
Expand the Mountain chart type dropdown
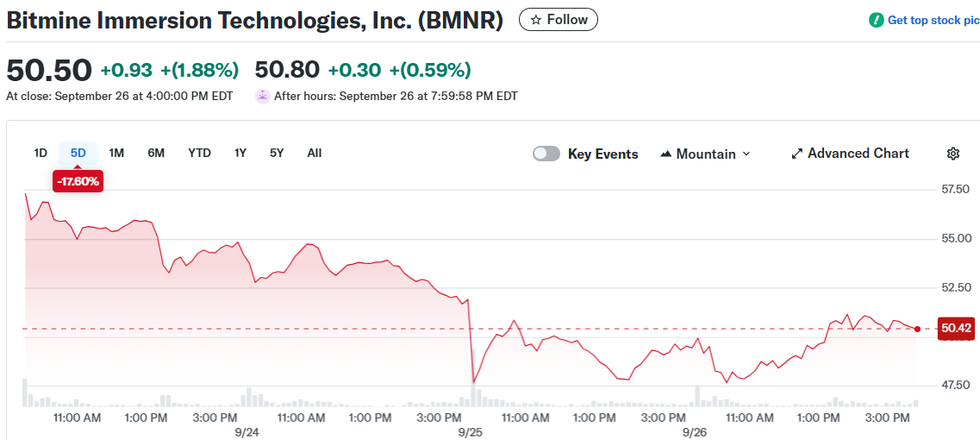705,154
